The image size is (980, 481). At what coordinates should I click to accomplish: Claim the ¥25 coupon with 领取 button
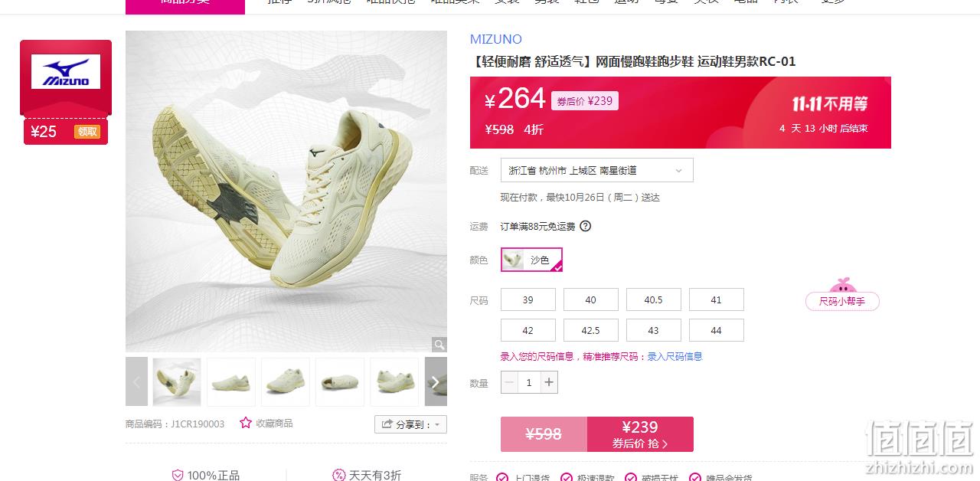[87, 132]
